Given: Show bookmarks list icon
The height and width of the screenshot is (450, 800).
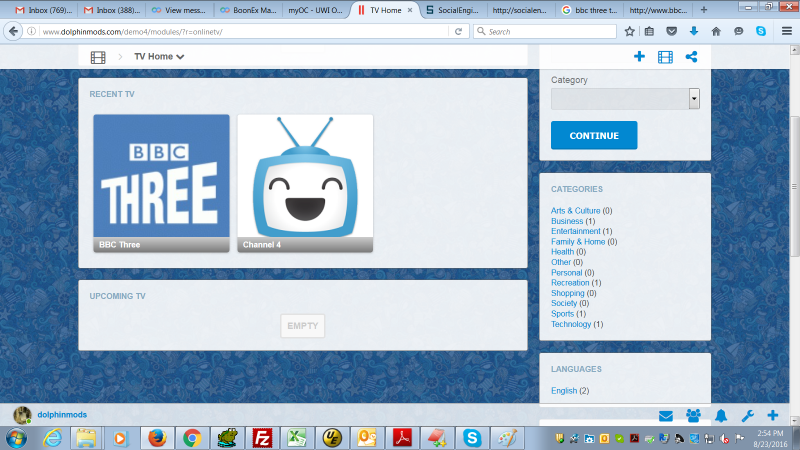Looking at the screenshot, I should (649, 32).
